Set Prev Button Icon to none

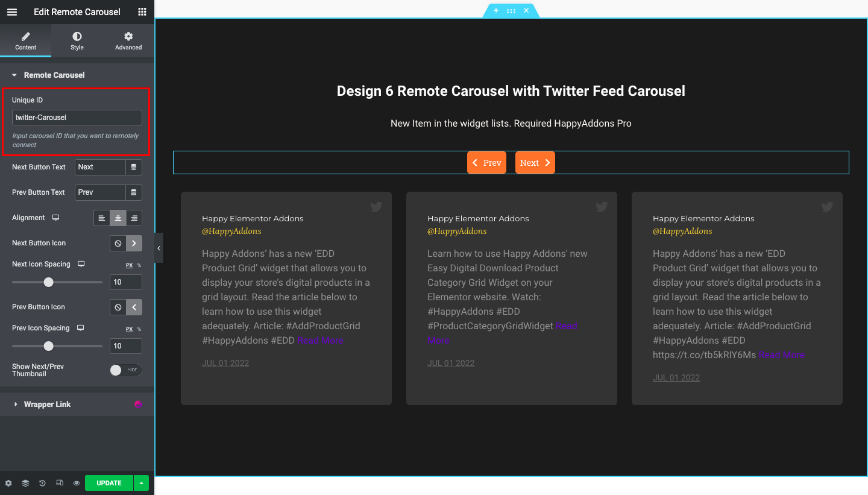pyautogui.click(x=118, y=307)
